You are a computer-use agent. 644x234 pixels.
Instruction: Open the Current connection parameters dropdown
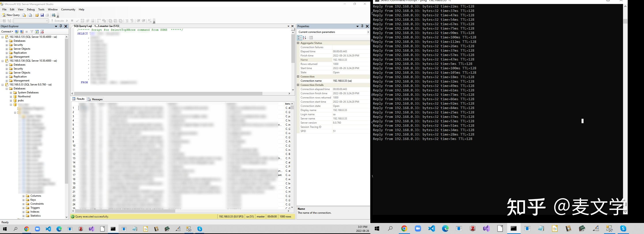pos(368,32)
